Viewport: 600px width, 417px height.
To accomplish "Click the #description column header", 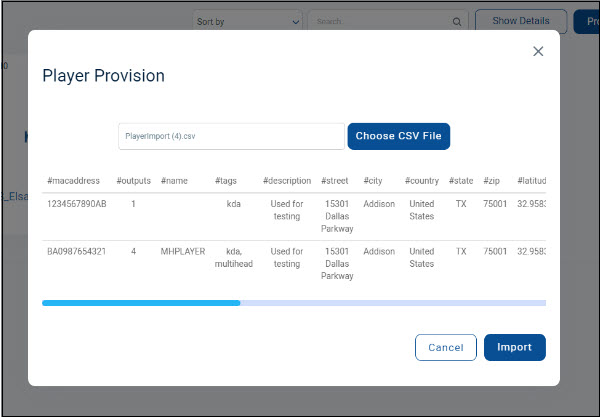I will pyautogui.click(x=287, y=181).
